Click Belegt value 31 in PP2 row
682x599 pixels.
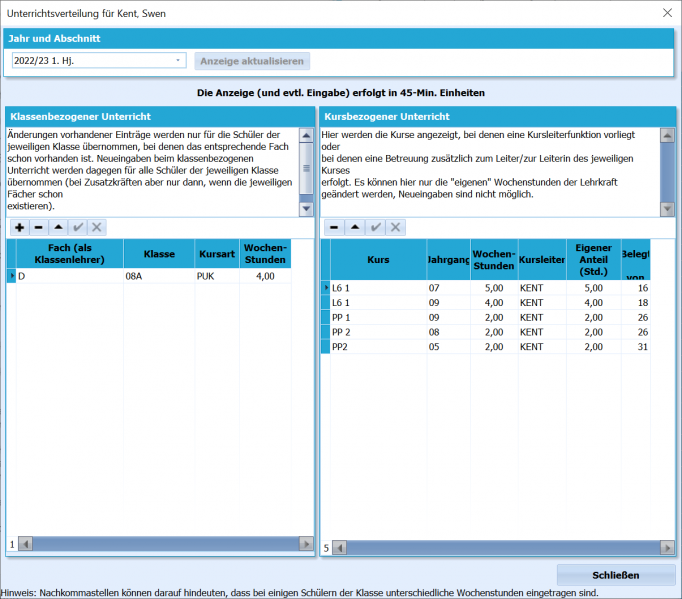point(636,347)
